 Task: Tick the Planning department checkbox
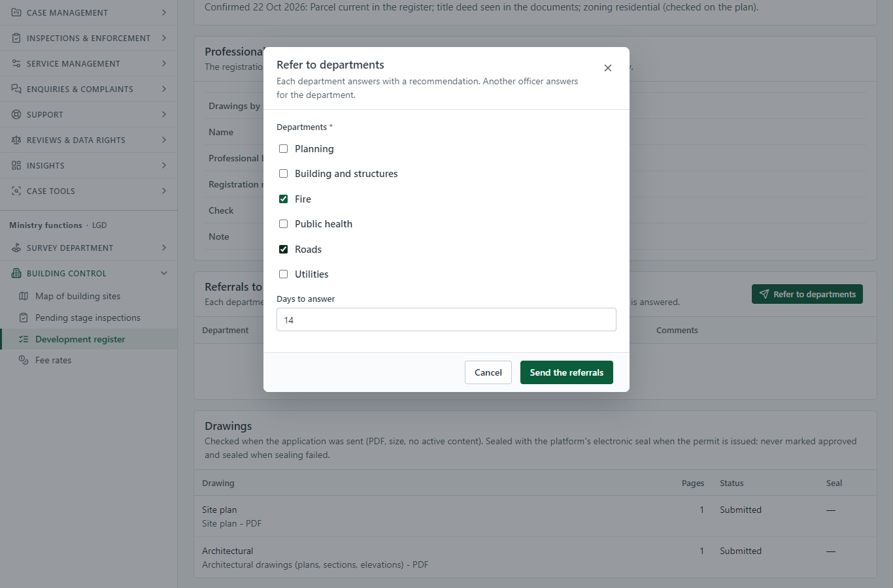click(283, 149)
